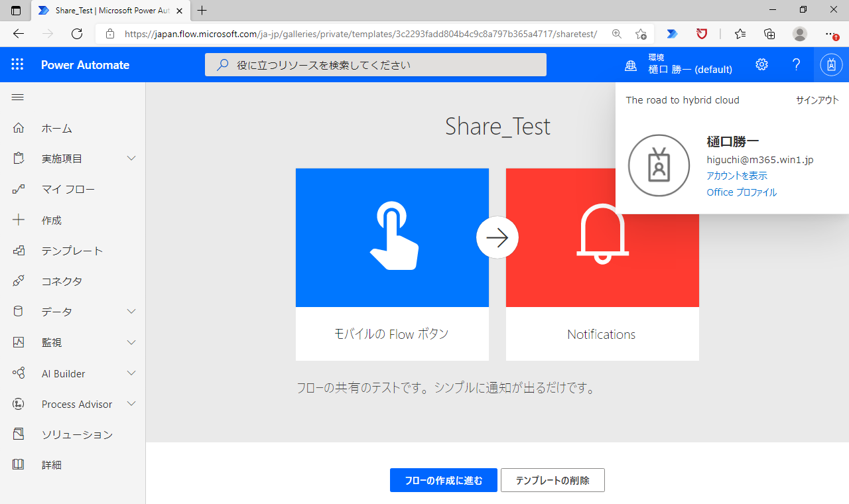This screenshot has width=849, height=504.
Task: Click the フローの作成に進む button
Action: (444, 480)
